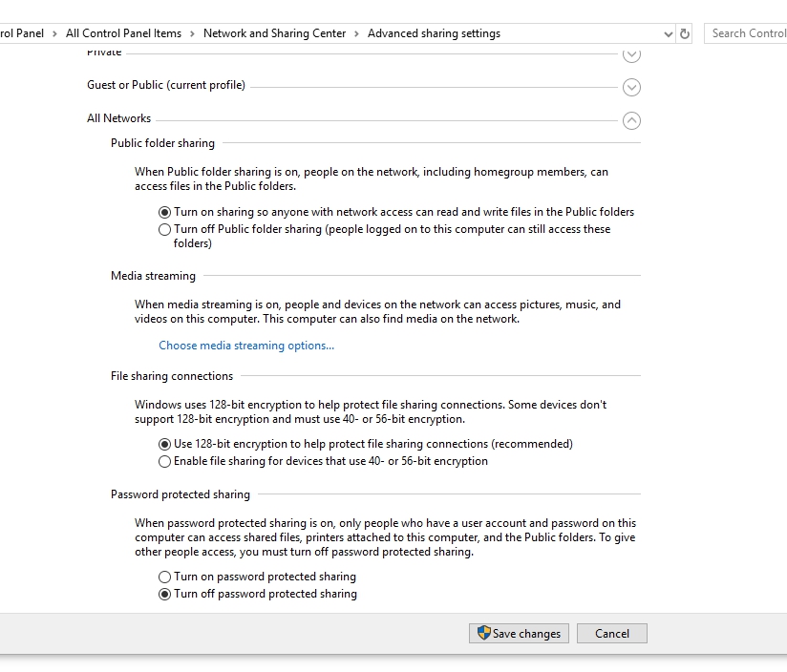Select Turn on password protected sharing
Viewport: 787px width, 672px height.
164,577
